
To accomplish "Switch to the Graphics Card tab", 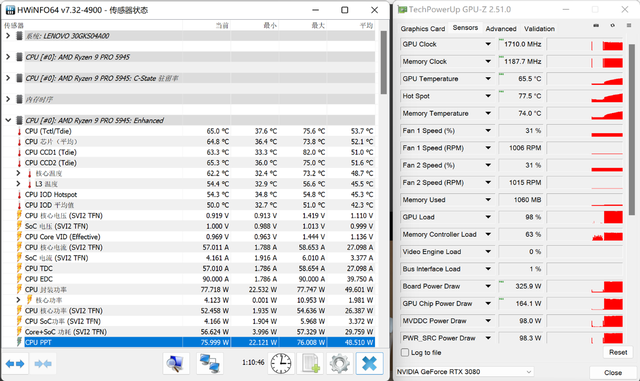I will [x=423, y=29].
